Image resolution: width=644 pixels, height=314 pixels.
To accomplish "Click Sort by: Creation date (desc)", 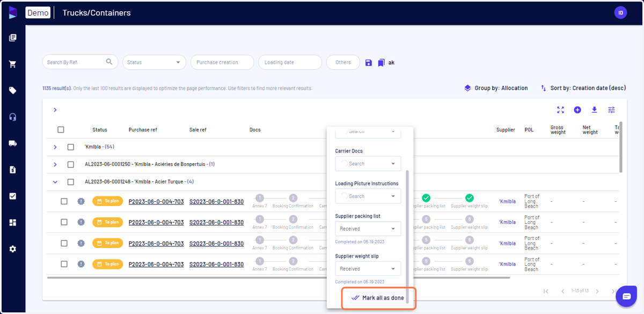I will click(x=583, y=88).
